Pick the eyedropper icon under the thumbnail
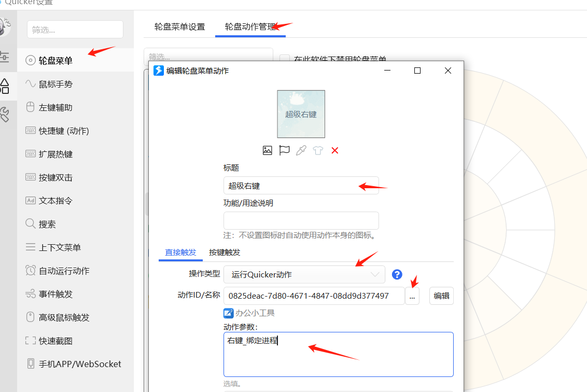 click(x=301, y=150)
